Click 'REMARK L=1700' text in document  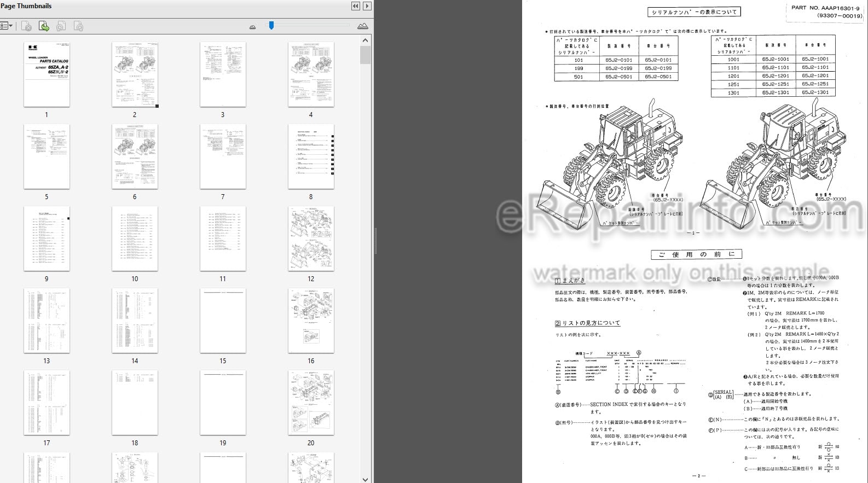pos(805,313)
